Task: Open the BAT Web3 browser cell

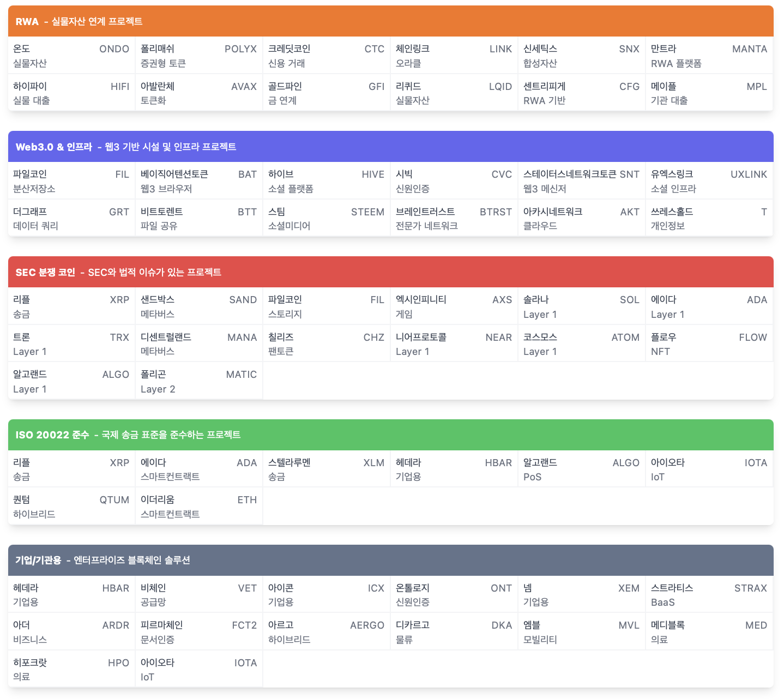Action: pyautogui.click(x=198, y=181)
